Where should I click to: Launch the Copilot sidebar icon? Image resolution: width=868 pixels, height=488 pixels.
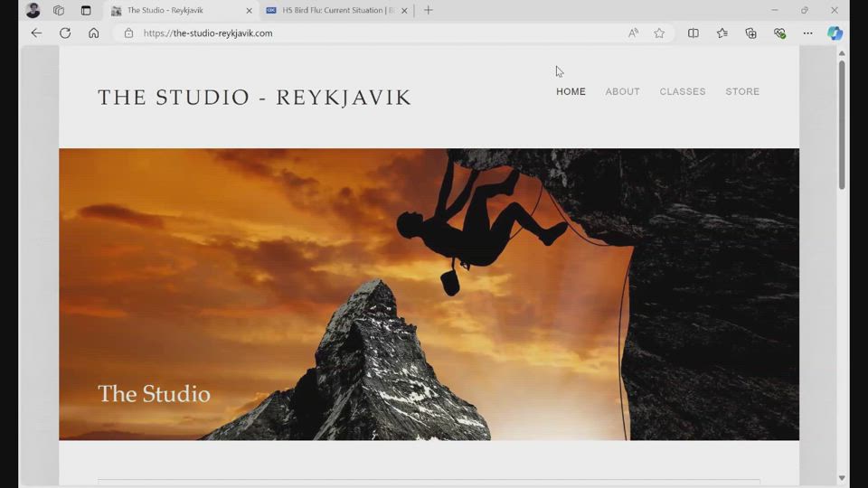tap(835, 33)
